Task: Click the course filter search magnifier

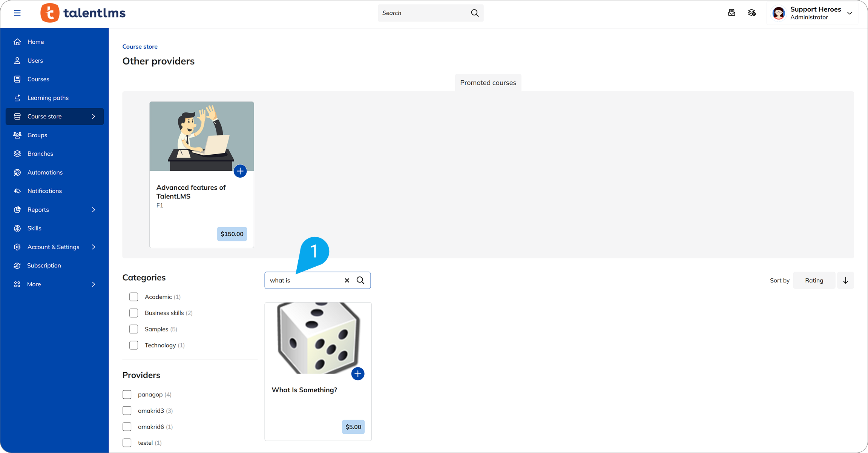Action: click(x=360, y=280)
